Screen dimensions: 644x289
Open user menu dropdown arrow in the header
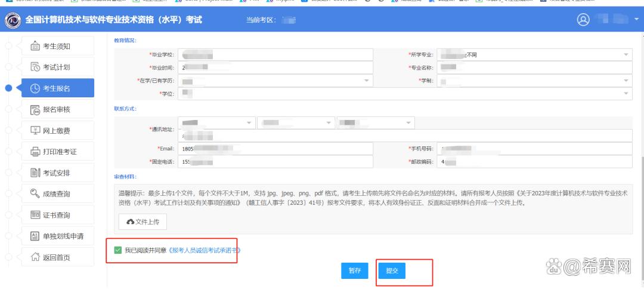636,20
